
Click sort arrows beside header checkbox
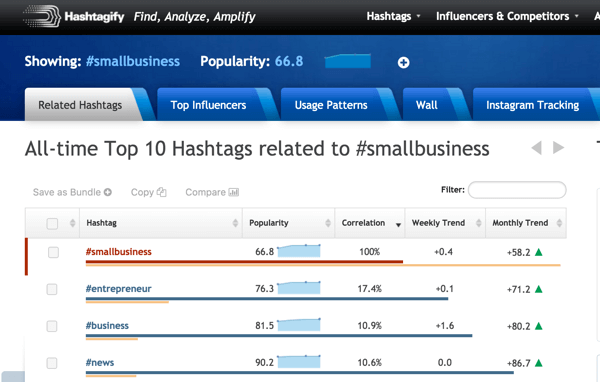[72, 223]
